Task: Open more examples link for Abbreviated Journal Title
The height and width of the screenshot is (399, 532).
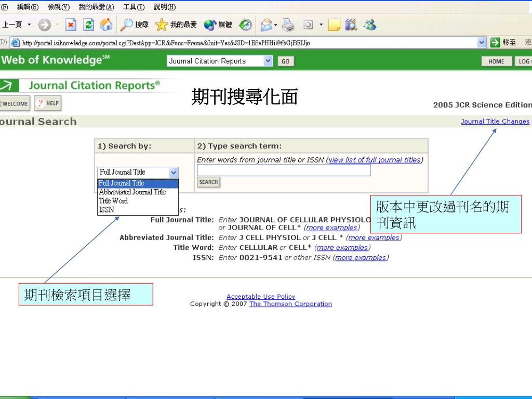Action: (x=374, y=237)
